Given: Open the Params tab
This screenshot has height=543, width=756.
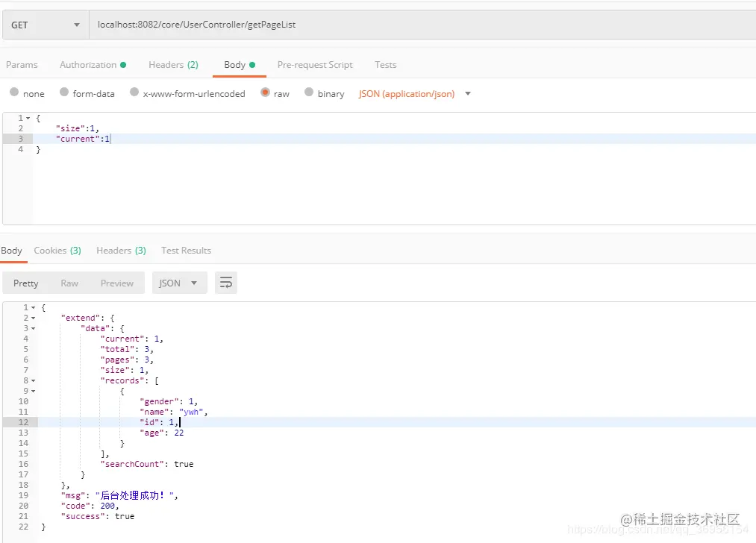Looking at the screenshot, I should tap(22, 65).
